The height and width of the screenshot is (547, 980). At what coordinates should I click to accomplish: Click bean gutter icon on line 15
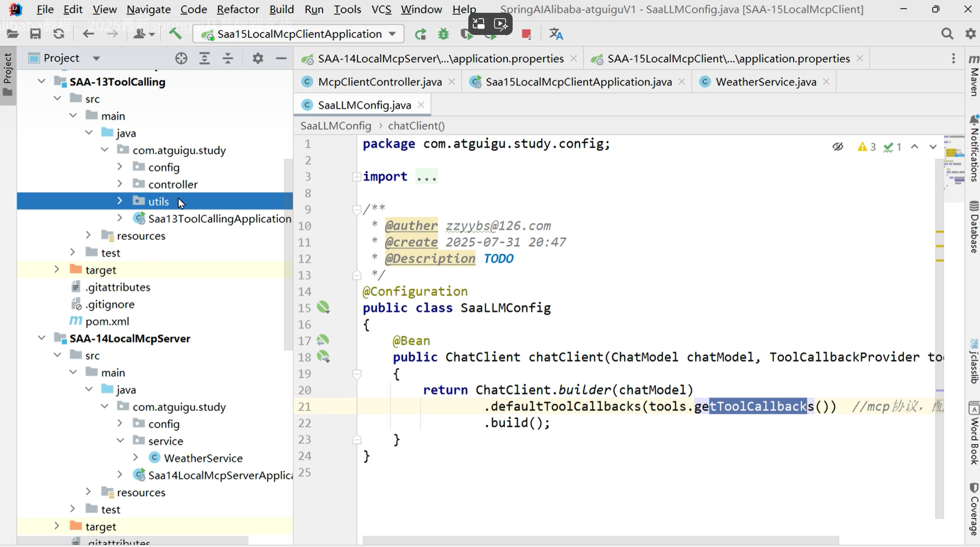(323, 307)
